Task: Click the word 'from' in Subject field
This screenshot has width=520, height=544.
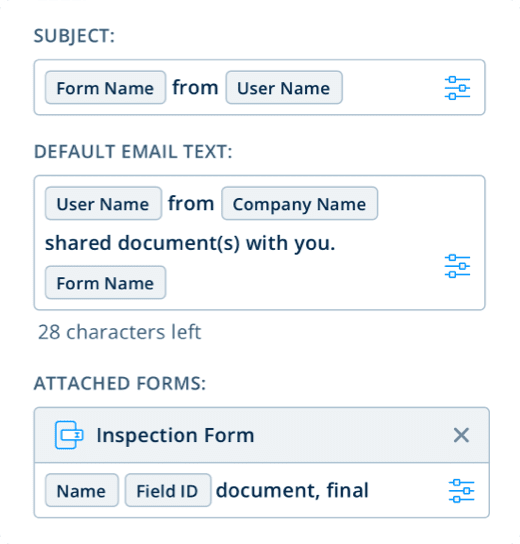Action: coord(195,87)
